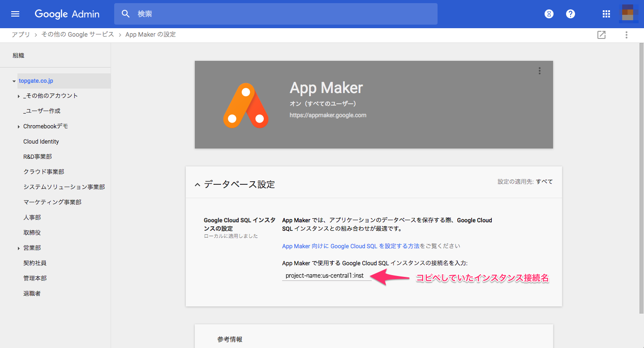Expand Chromebookデモ arrow
The width and height of the screenshot is (644, 348).
(19, 127)
